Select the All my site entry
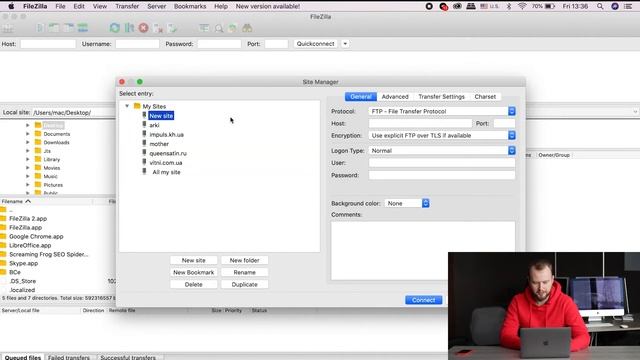The height and width of the screenshot is (360, 640). [166, 172]
